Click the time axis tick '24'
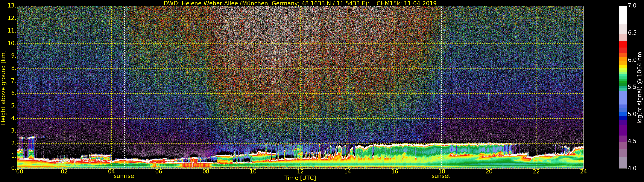The height and width of the screenshot is (182, 644). click(583, 172)
